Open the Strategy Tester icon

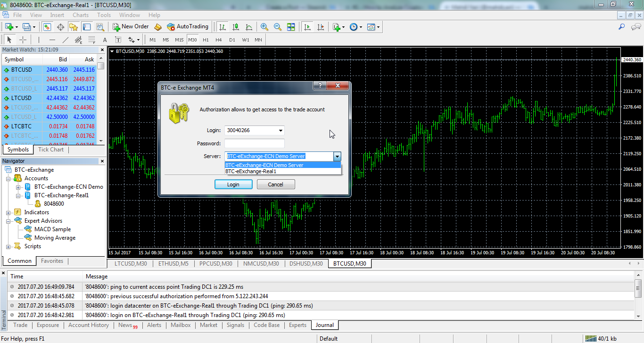[100, 27]
